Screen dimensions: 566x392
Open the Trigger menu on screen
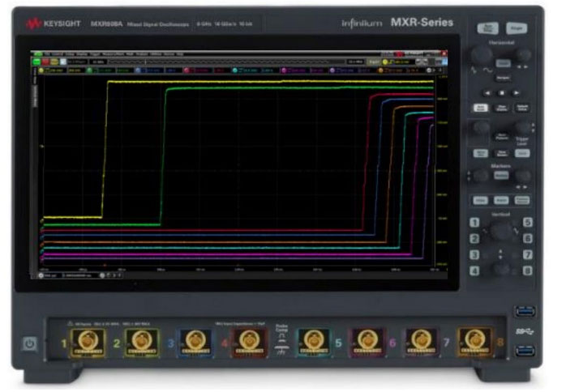pos(95,54)
